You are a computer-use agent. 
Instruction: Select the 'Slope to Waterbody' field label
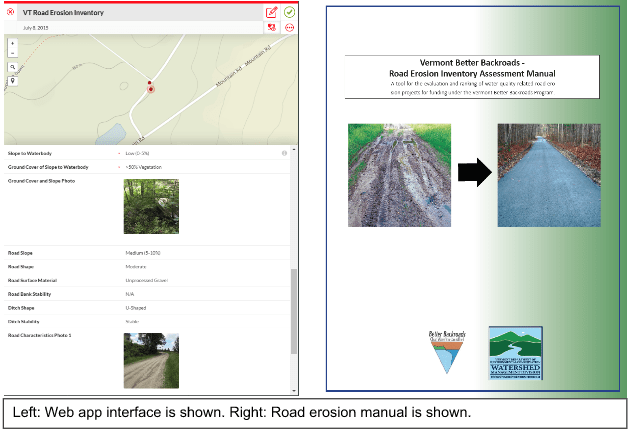(x=30, y=153)
